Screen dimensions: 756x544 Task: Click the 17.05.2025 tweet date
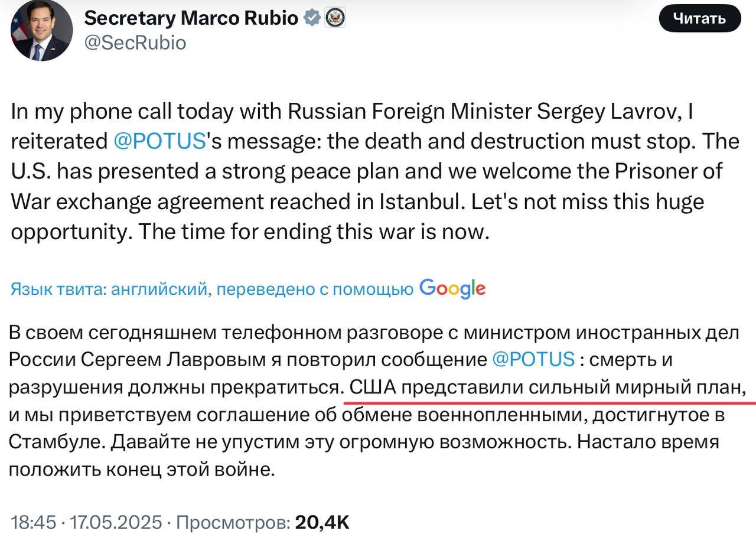(x=116, y=522)
